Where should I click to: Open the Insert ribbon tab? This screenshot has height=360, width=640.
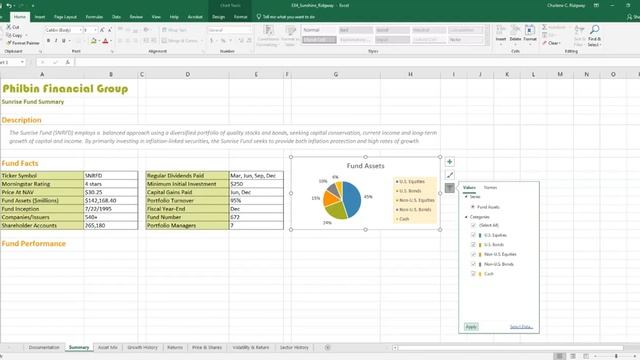pyautogui.click(x=40, y=17)
